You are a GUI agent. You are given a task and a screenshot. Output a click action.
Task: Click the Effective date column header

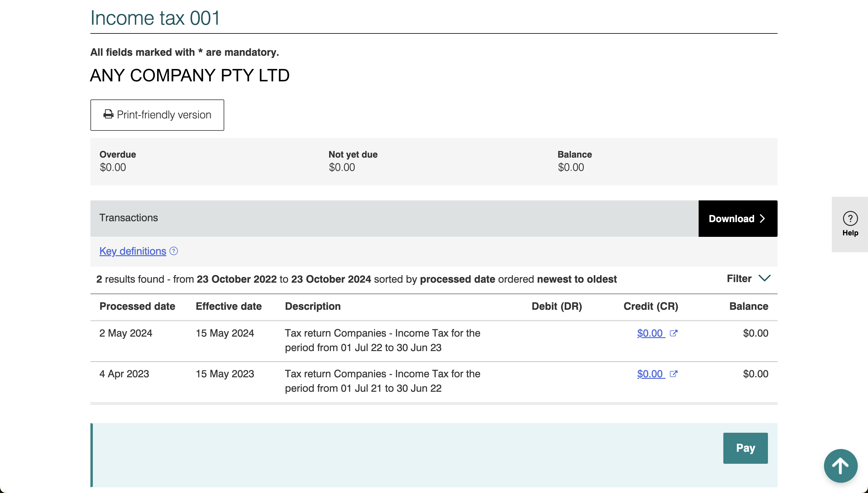point(228,306)
